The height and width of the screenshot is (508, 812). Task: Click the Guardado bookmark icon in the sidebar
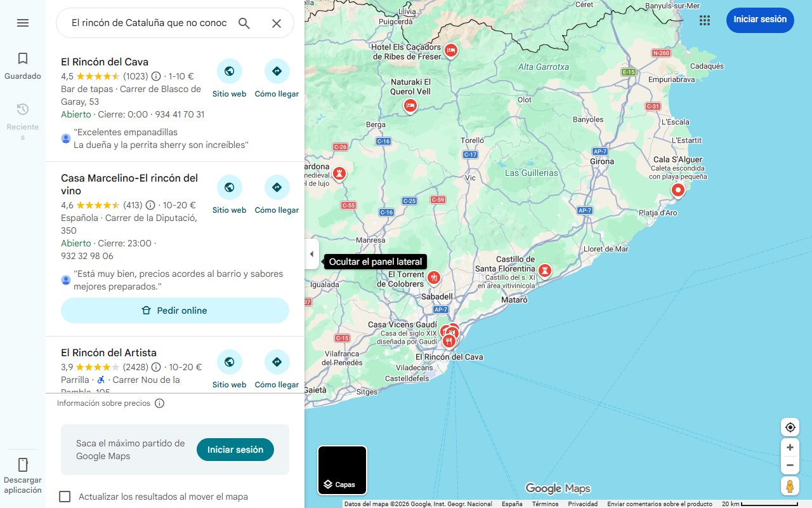coord(23,57)
